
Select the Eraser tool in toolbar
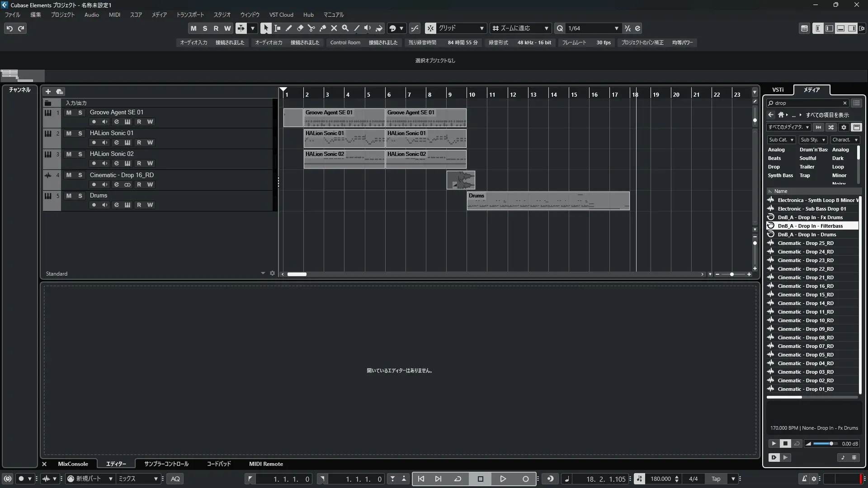pos(300,28)
